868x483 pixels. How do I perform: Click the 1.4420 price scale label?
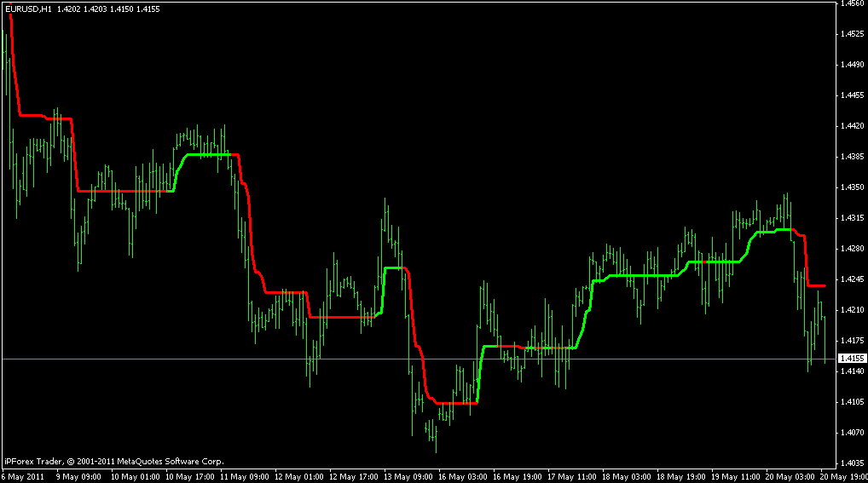click(x=852, y=126)
